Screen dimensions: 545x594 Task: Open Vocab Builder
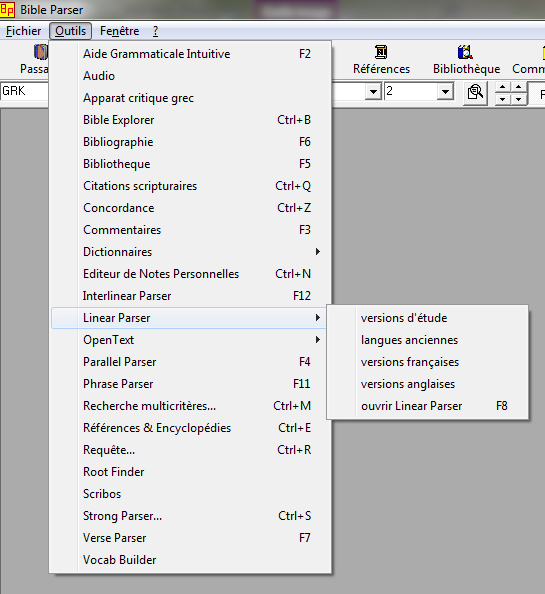pyautogui.click(x=191, y=560)
